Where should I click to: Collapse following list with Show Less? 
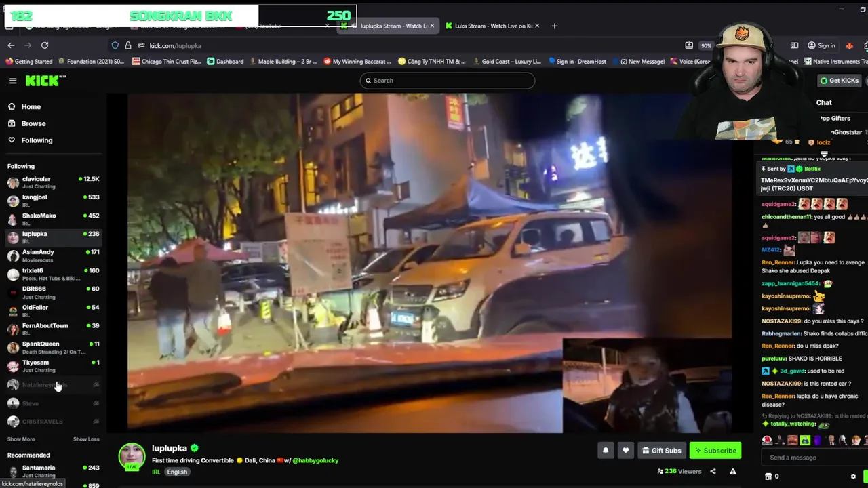86,439
